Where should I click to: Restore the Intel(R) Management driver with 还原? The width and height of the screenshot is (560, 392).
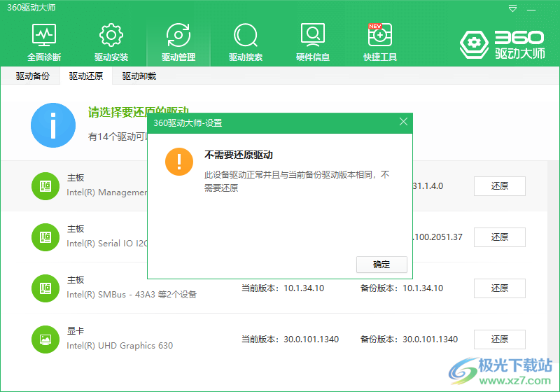click(500, 186)
